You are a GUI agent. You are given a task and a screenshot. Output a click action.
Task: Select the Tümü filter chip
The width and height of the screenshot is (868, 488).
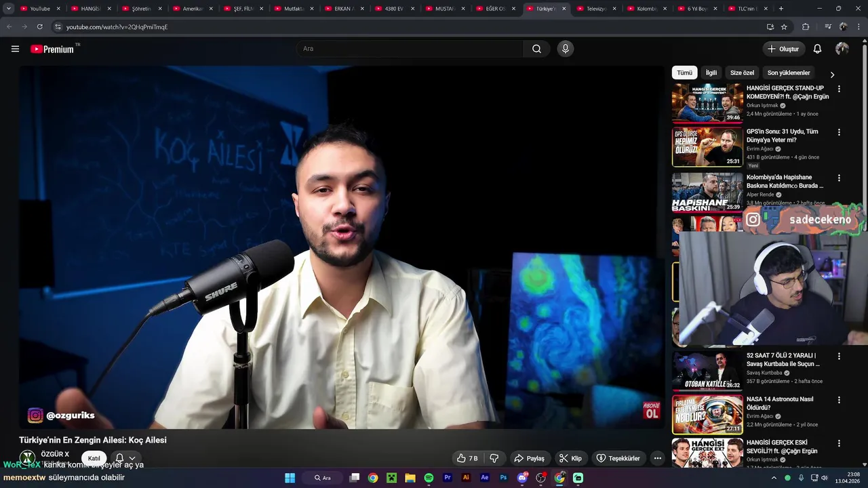point(684,73)
